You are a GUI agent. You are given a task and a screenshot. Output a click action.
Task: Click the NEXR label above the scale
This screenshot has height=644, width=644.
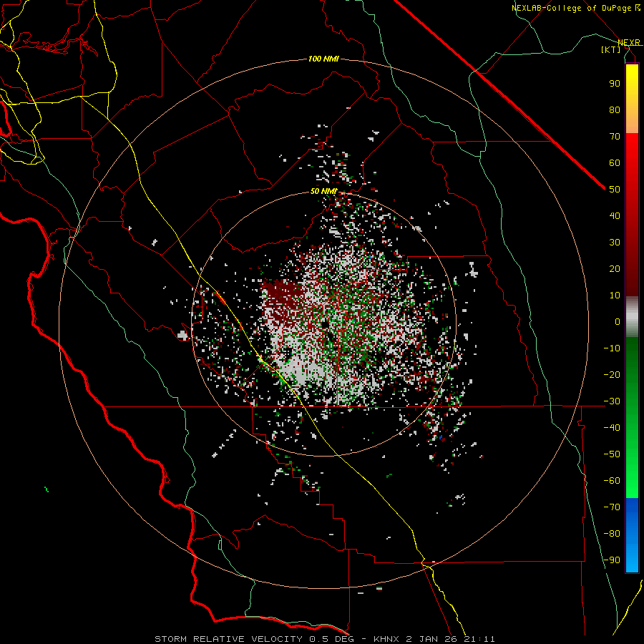click(x=629, y=43)
